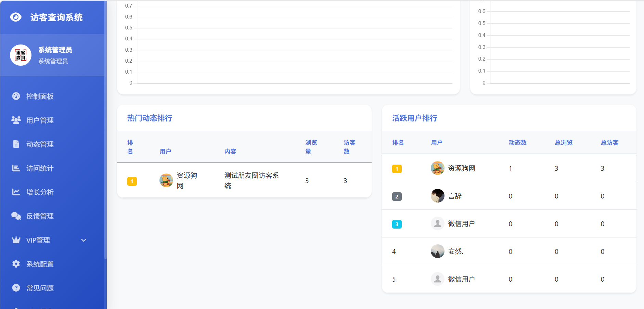
Task: Click the 安然. user avatar
Action: 438,251
